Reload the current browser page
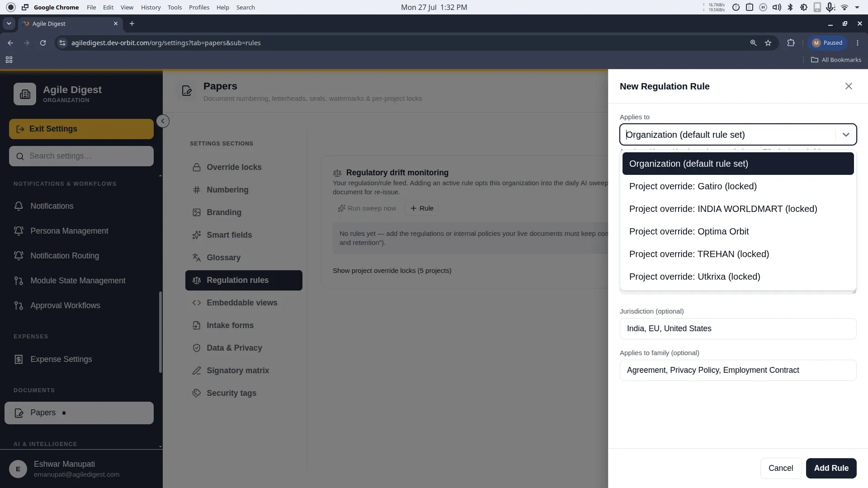 (x=43, y=43)
